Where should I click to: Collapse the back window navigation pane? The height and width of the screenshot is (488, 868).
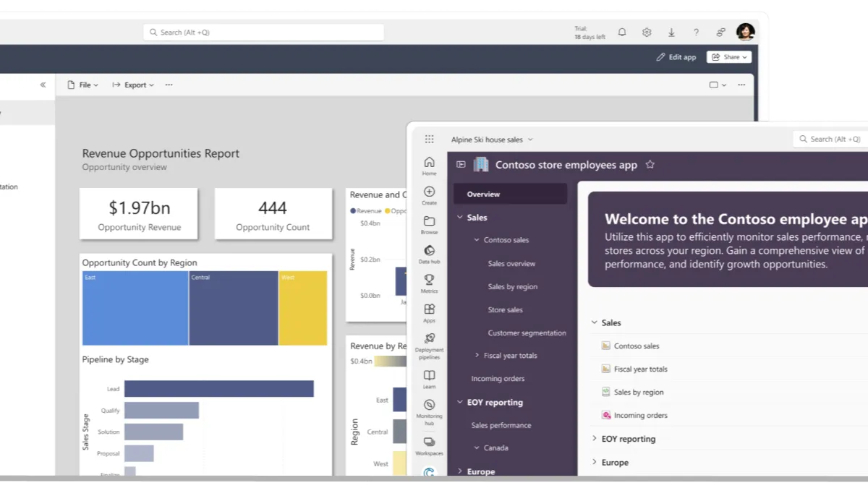pyautogui.click(x=43, y=85)
